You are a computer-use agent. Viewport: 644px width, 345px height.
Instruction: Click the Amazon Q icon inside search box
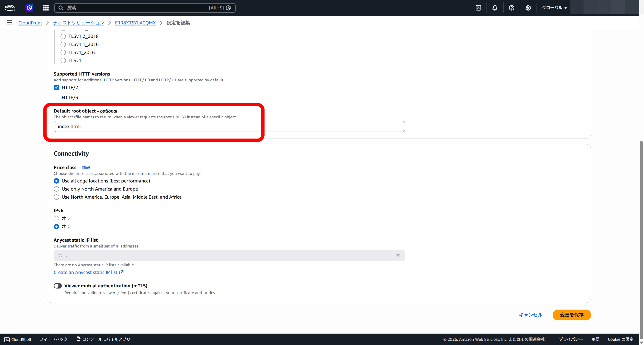point(228,8)
